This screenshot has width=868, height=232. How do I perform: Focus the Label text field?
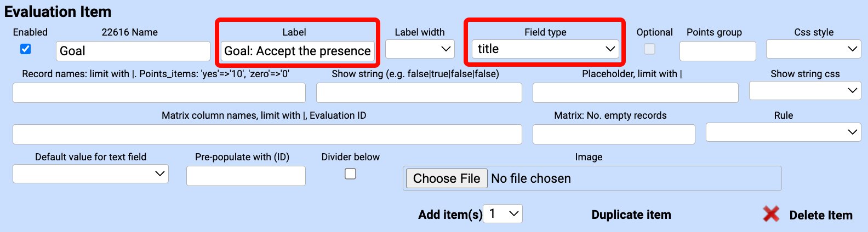coord(298,51)
